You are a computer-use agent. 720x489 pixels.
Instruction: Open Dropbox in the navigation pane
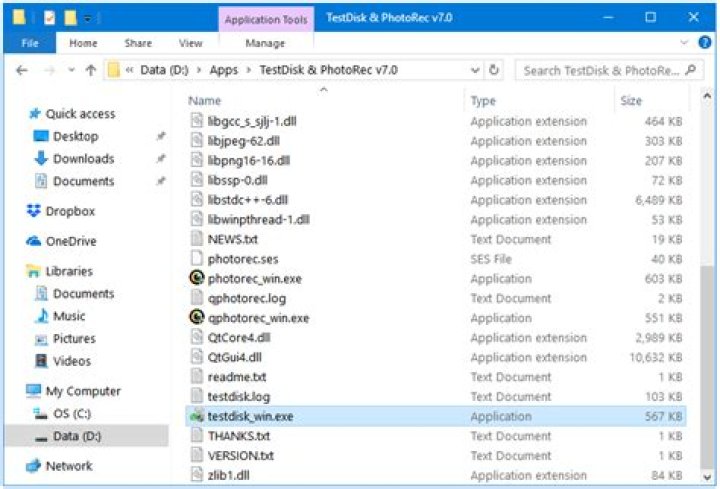pyautogui.click(x=70, y=211)
